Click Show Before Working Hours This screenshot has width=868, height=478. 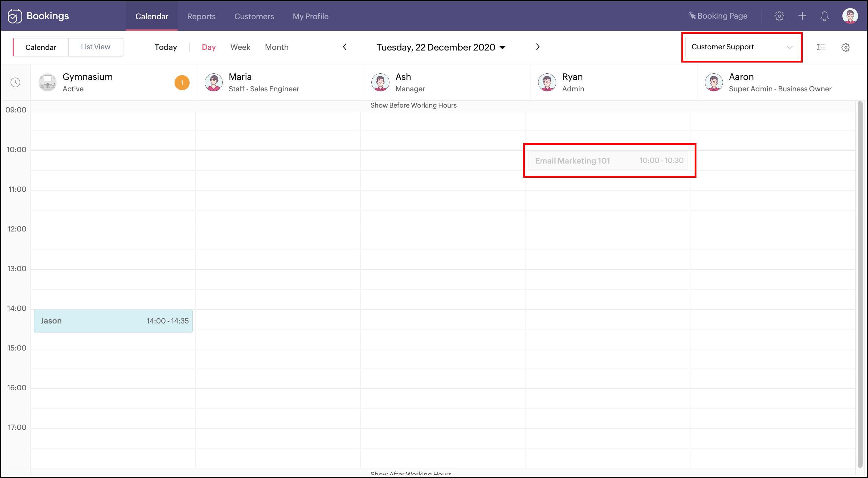point(413,105)
